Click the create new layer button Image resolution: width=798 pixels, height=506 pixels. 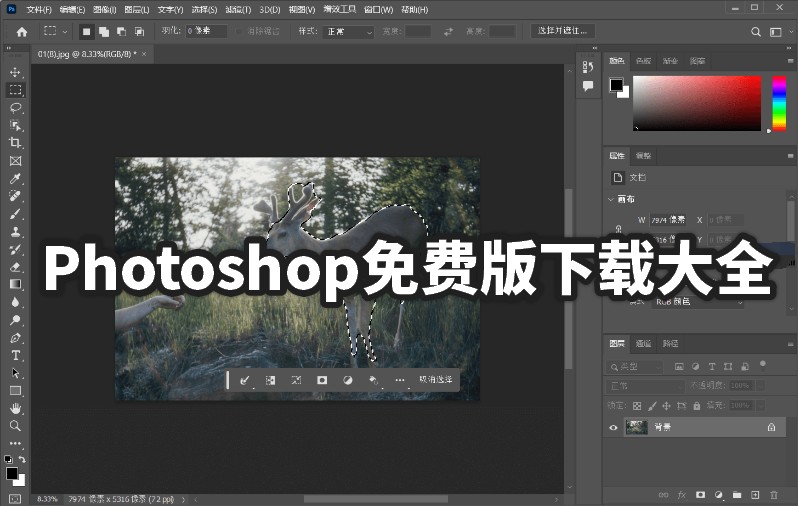(x=755, y=495)
